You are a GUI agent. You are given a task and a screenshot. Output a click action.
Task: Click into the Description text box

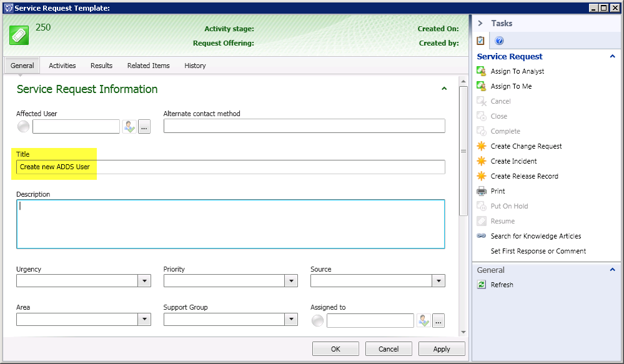point(230,224)
